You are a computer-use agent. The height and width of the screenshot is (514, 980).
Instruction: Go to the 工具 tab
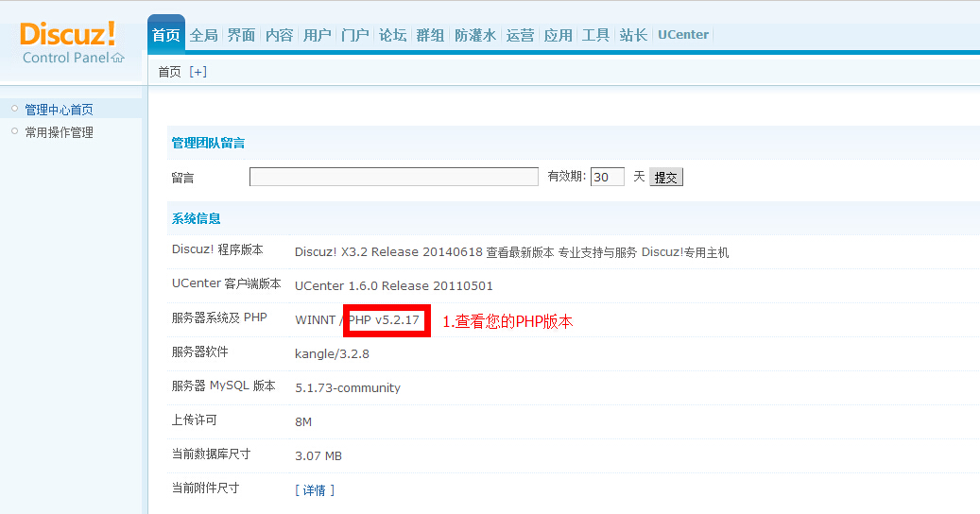595,35
